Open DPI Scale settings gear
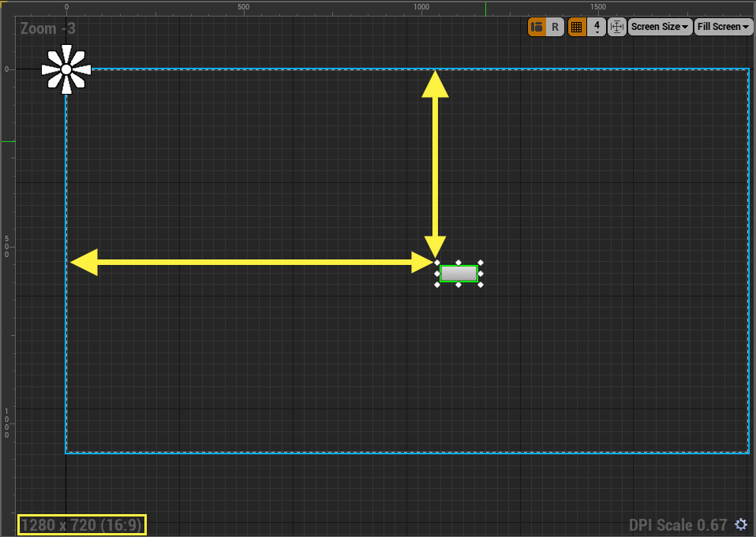 [x=740, y=524]
